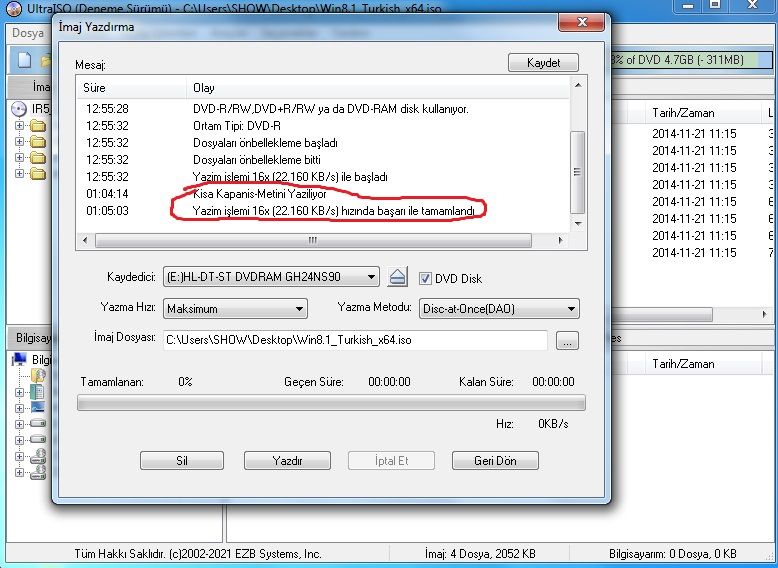Select the first hard drive icon in local tree
The width and height of the screenshot is (778, 568).
pos(38,424)
